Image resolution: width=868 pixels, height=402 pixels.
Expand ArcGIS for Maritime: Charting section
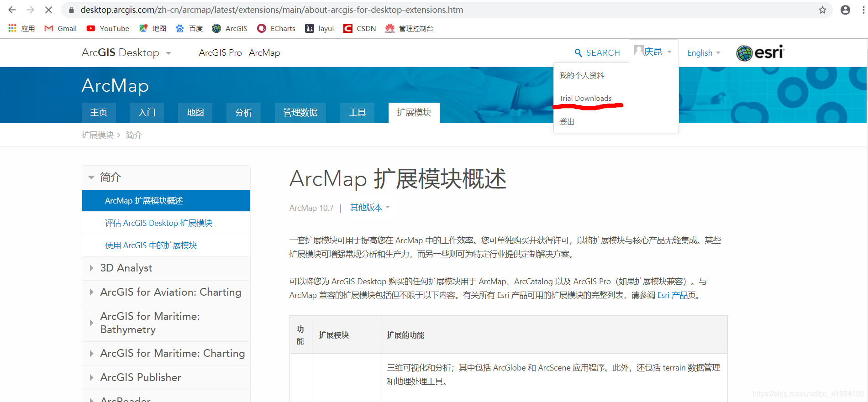point(166,353)
